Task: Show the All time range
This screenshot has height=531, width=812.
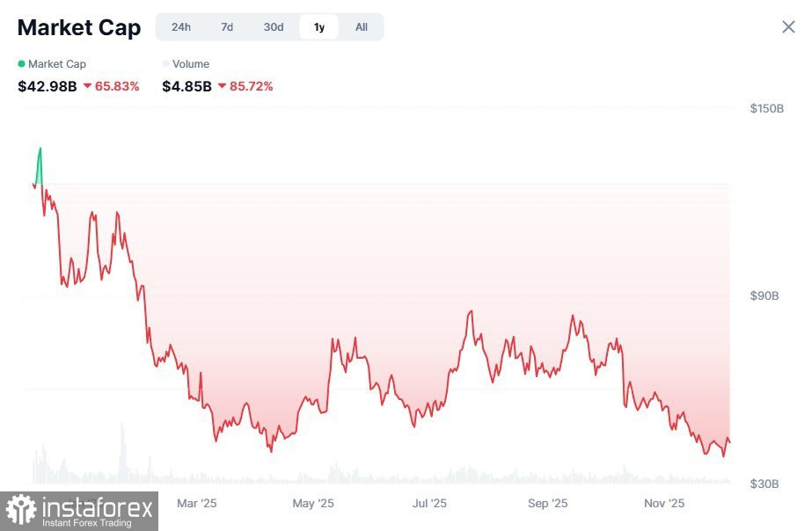Action: 362,27
